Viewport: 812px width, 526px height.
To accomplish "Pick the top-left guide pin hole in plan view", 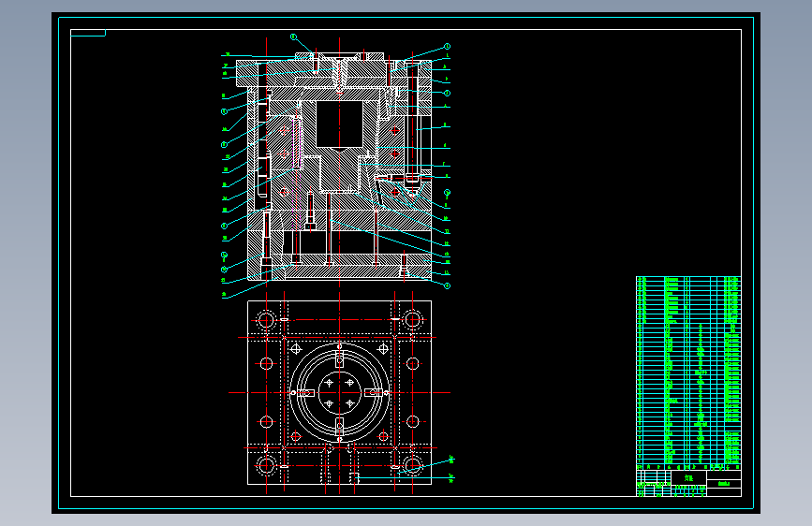I will point(266,320).
